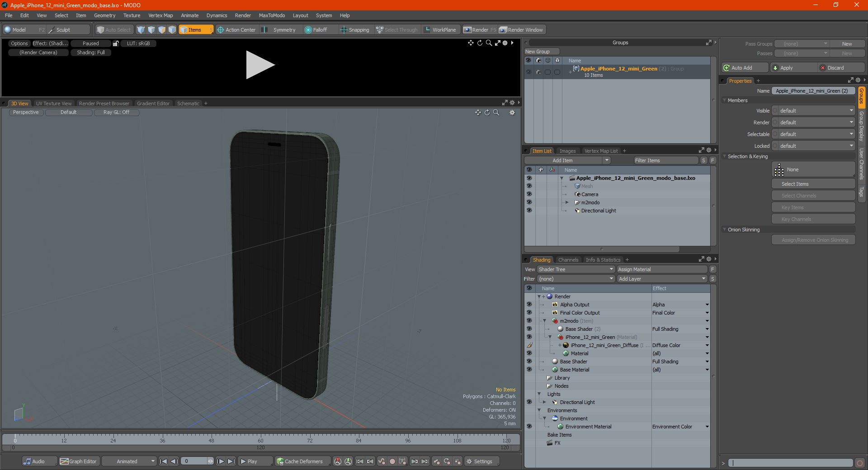Screen dimensions: 868x470
Task: Open the Render Window
Action: 521,30
